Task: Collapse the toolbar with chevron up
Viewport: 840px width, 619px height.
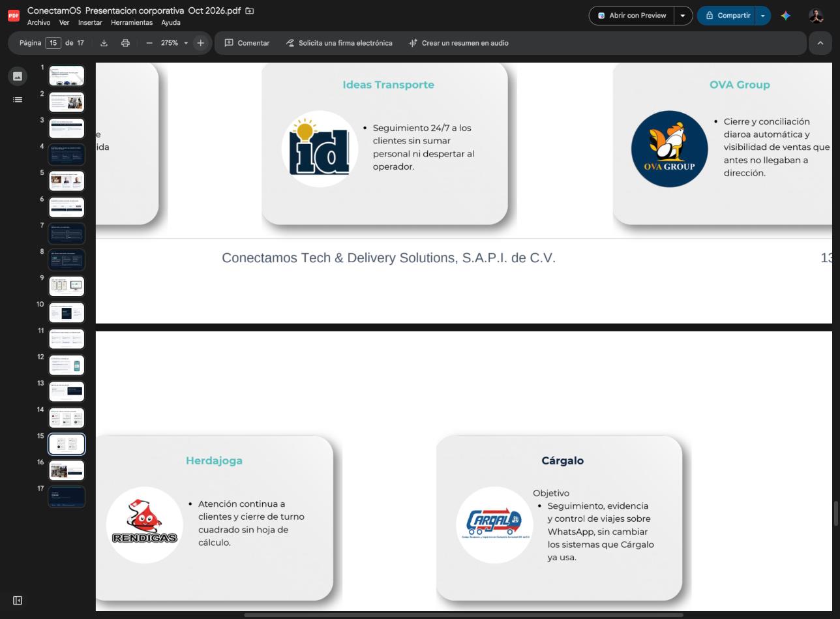Action: [x=820, y=43]
